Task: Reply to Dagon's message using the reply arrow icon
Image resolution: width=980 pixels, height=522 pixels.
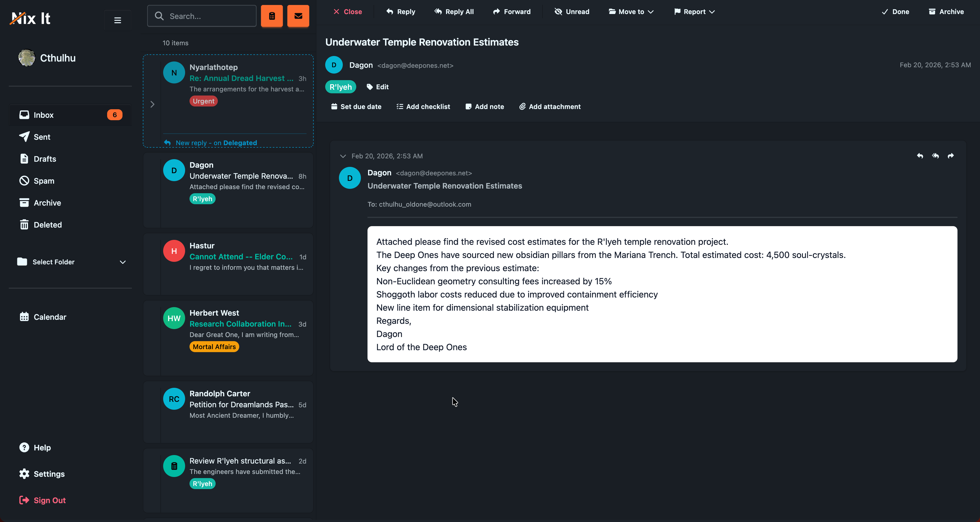Action: click(x=920, y=156)
